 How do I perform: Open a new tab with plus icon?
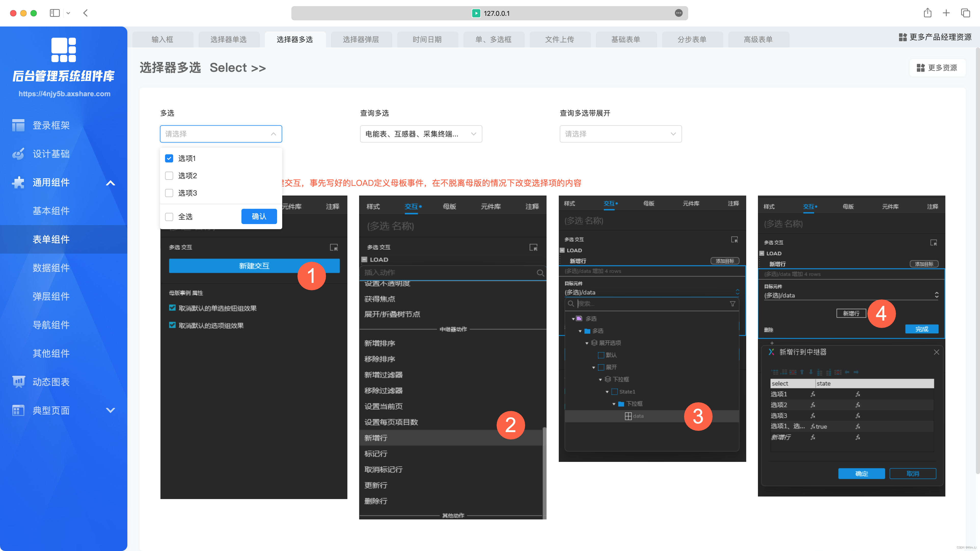coord(946,13)
